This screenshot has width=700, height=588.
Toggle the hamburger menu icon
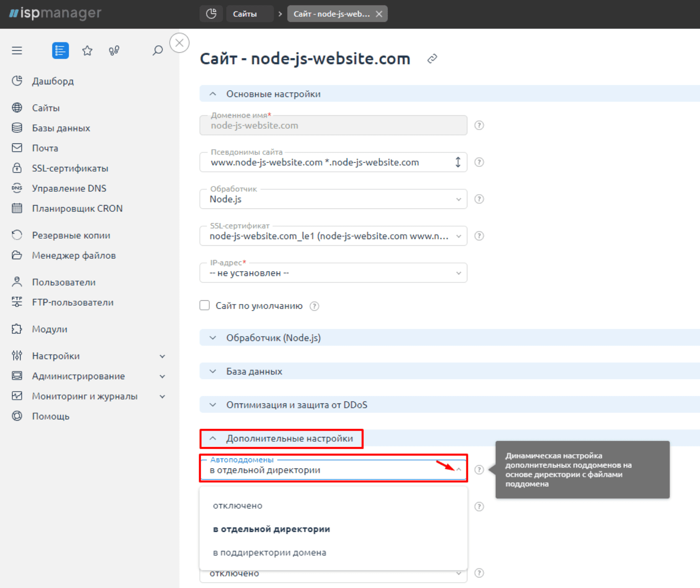pyautogui.click(x=17, y=51)
